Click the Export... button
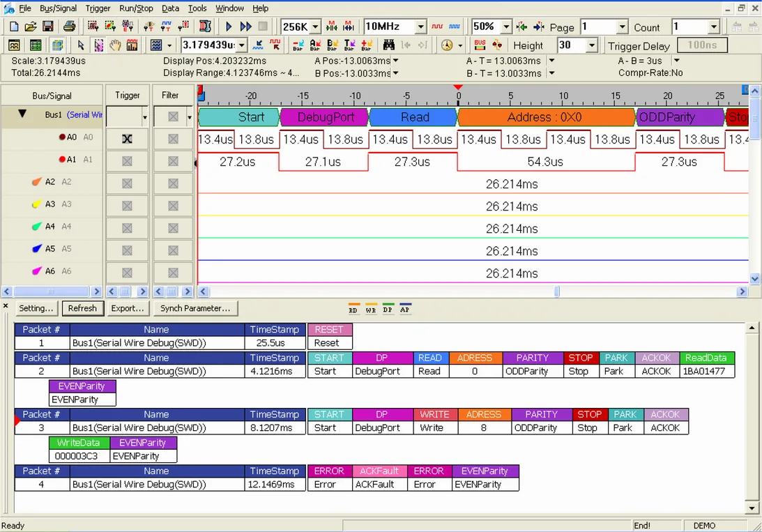The height and width of the screenshot is (532, 762). [128, 308]
